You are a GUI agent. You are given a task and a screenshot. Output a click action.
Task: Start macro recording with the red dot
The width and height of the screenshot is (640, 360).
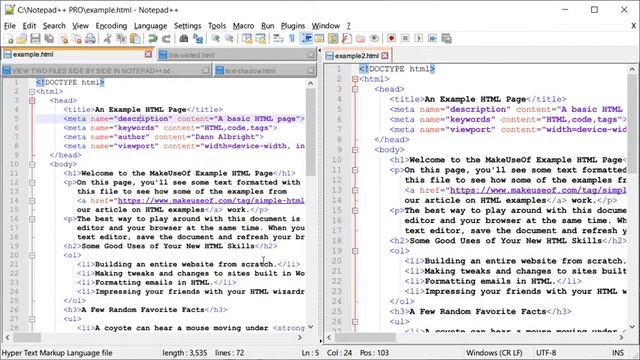point(391,39)
